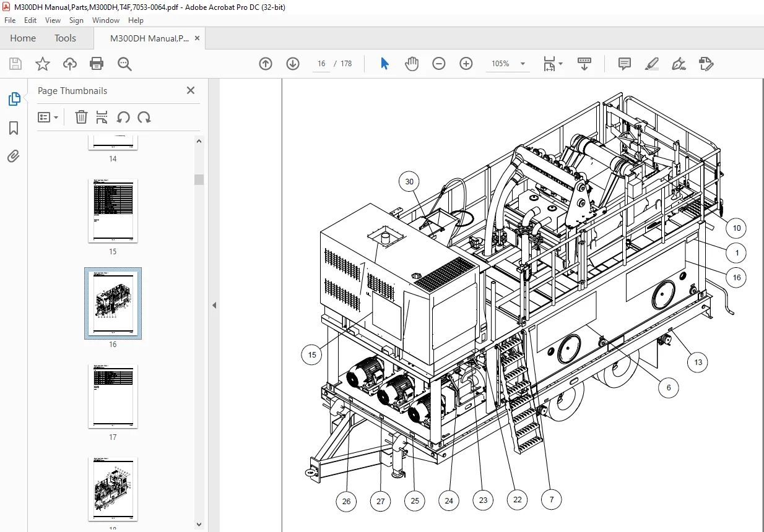Click callout number 26 in the diagram
This screenshot has width=764, height=532.
click(346, 501)
